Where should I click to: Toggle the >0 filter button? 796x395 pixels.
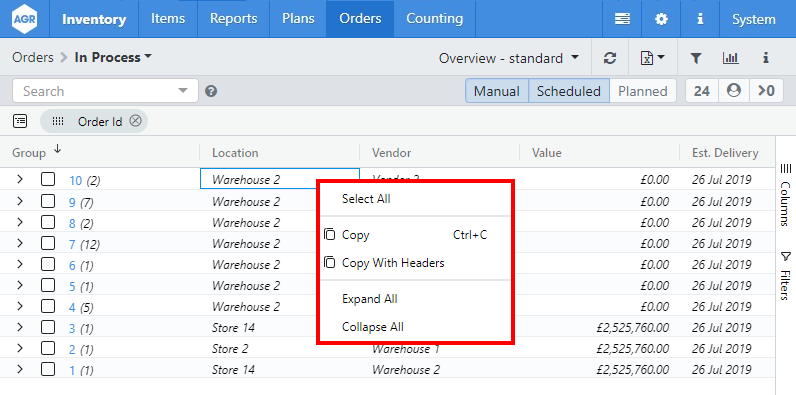[767, 91]
